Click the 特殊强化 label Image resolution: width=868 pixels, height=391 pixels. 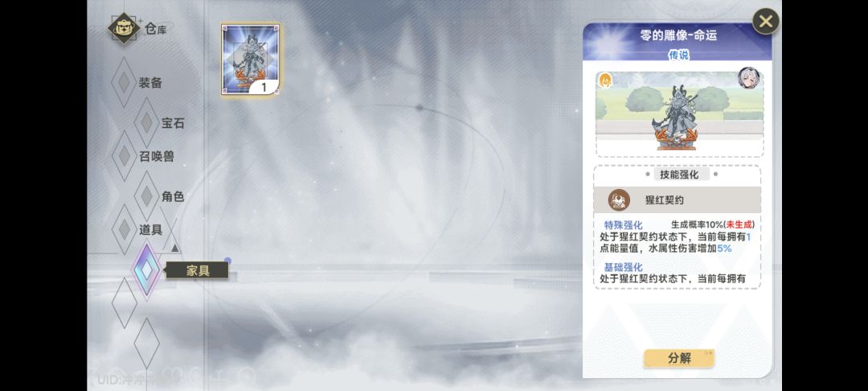[624, 225]
